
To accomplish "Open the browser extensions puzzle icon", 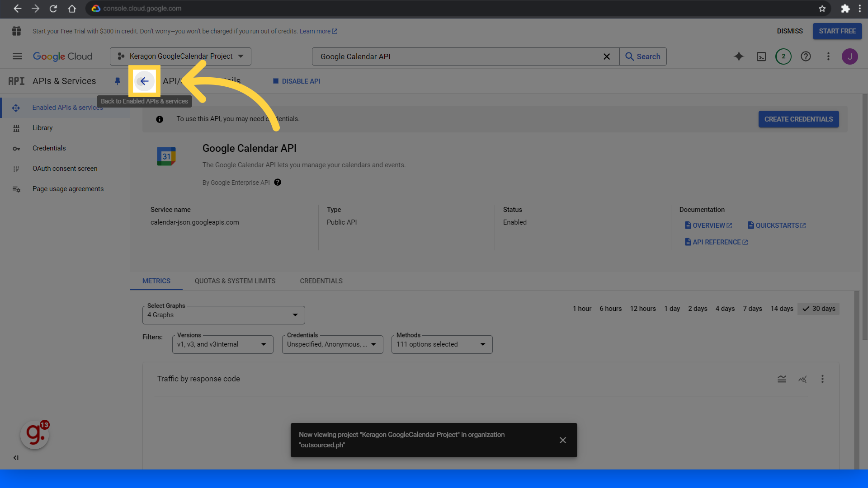I will [x=845, y=9].
